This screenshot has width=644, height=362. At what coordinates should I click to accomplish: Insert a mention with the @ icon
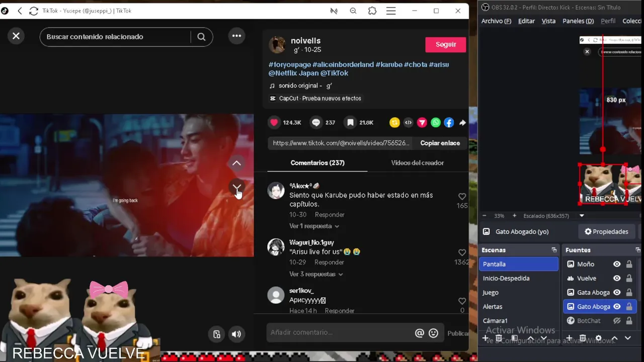click(x=419, y=333)
